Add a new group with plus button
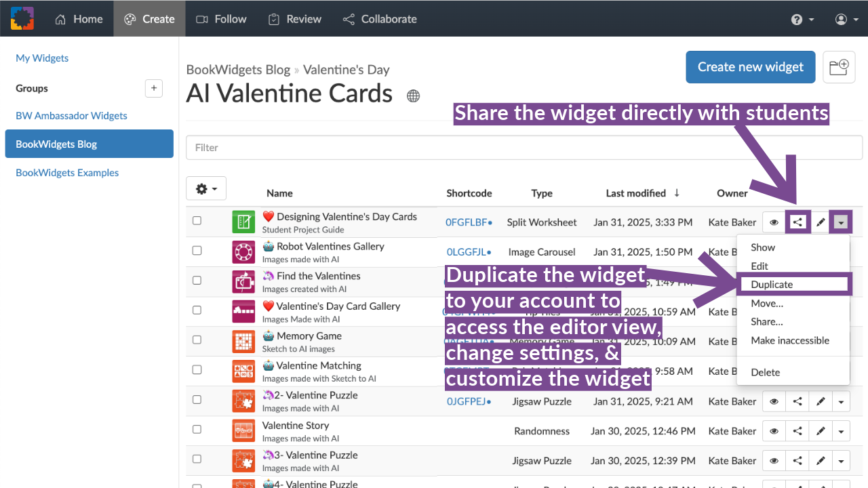The image size is (868, 488). pos(154,88)
